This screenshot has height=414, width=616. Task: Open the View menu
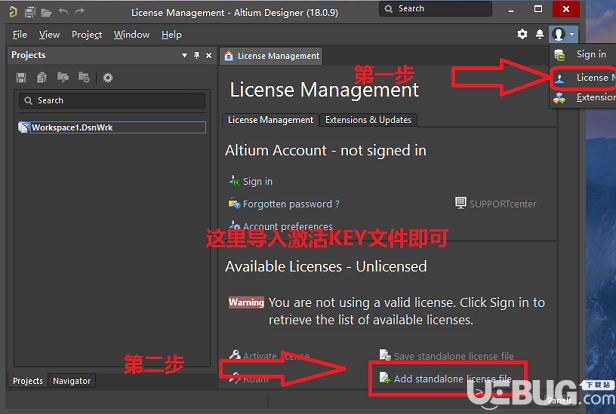[49, 35]
